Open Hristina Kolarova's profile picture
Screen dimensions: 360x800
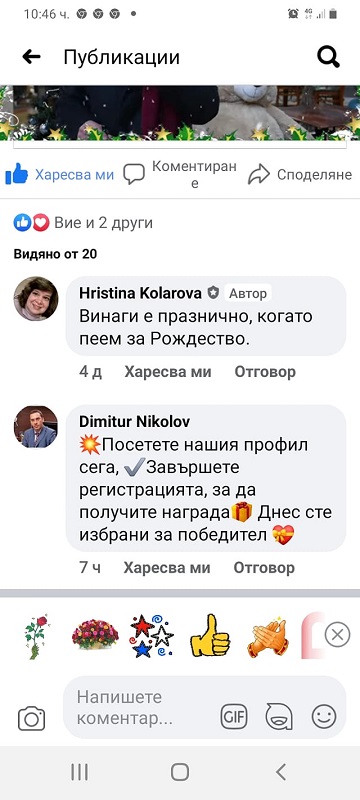36,298
